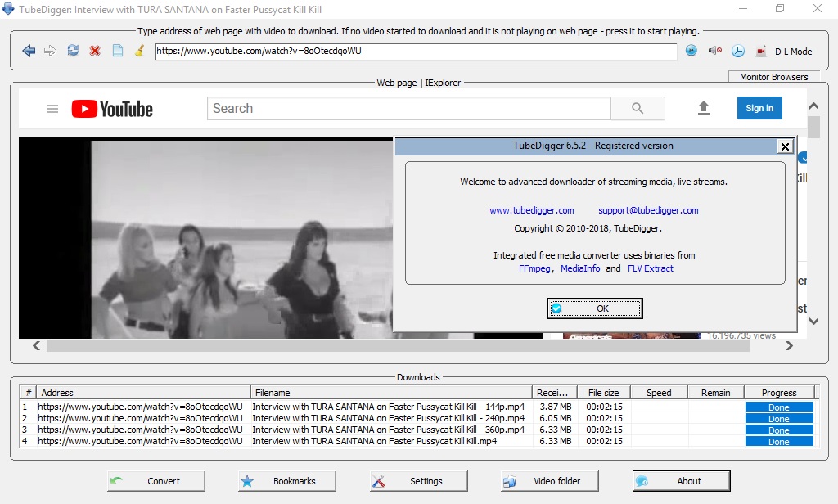Select the 360p.mp4 download row
The height and width of the screenshot is (504, 838).
[417, 430]
